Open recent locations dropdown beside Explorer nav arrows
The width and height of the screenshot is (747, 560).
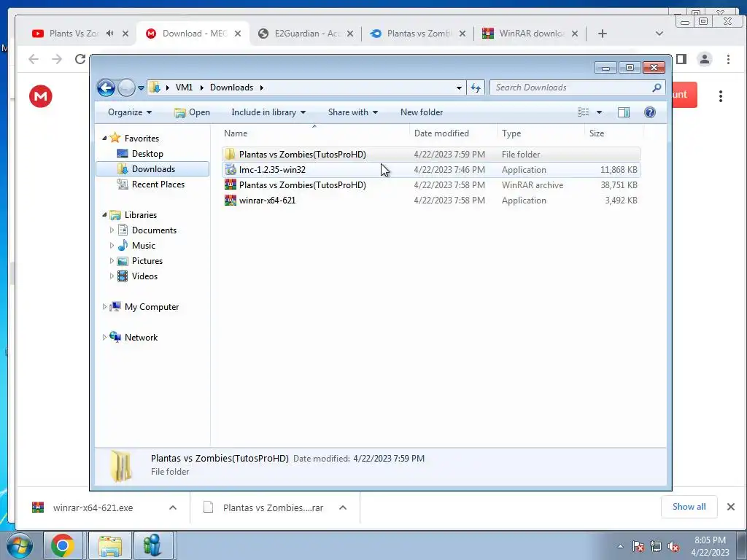(x=141, y=88)
